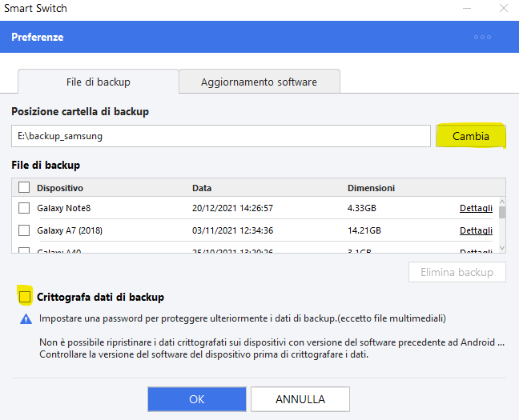This screenshot has height=420, width=519.
Task: Check the Galaxy Note8 backup checkbox
Action: pyautogui.click(x=24, y=208)
